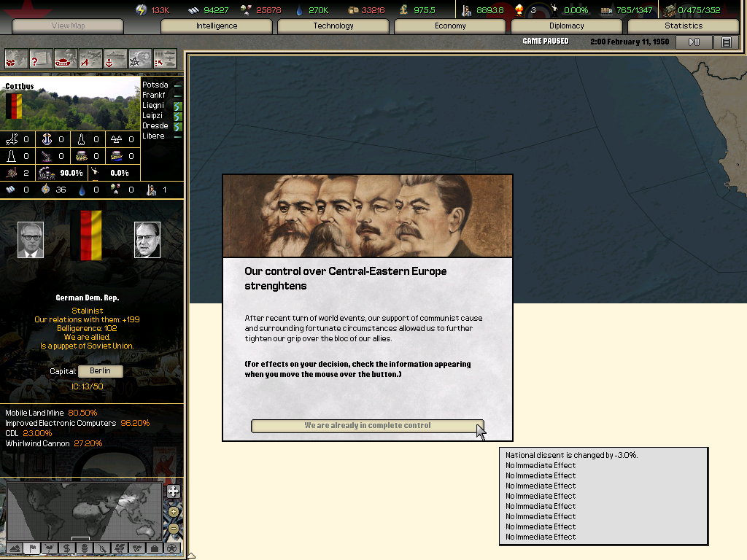Image resolution: width=747 pixels, height=560 pixels.
Task: Select Leipzig in the adjacent province list
Action: click(153, 116)
